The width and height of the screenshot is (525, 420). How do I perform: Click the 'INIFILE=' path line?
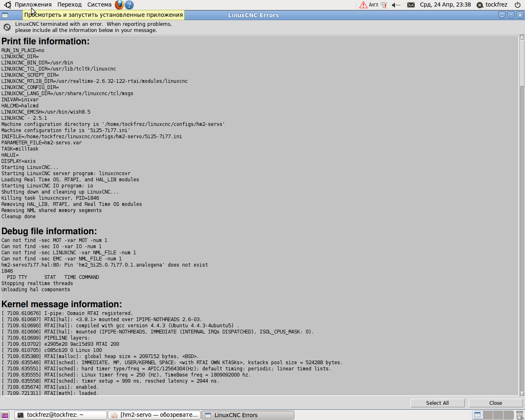pos(91,137)
